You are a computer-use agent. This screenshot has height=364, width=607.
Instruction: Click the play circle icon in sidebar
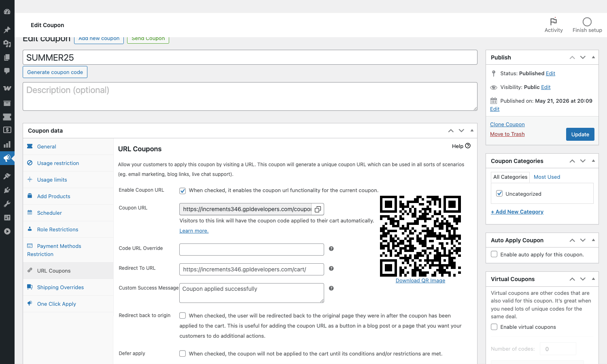[x=7, y=231]
